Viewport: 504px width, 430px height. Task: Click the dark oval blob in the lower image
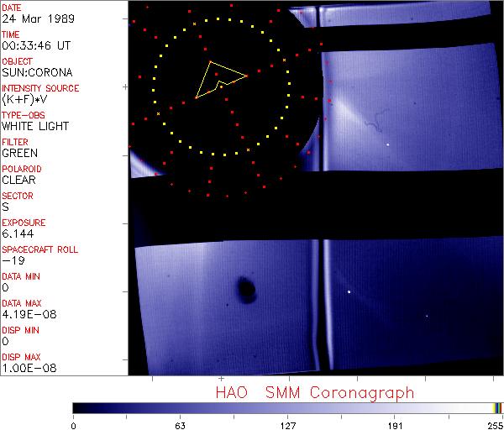click(247, 290)
